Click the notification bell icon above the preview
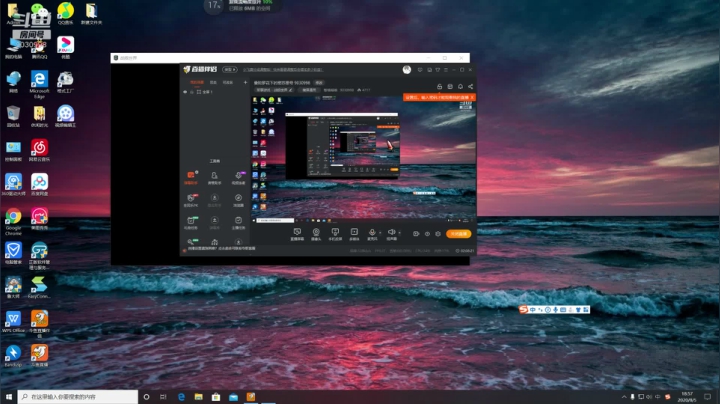 [460, 86]
